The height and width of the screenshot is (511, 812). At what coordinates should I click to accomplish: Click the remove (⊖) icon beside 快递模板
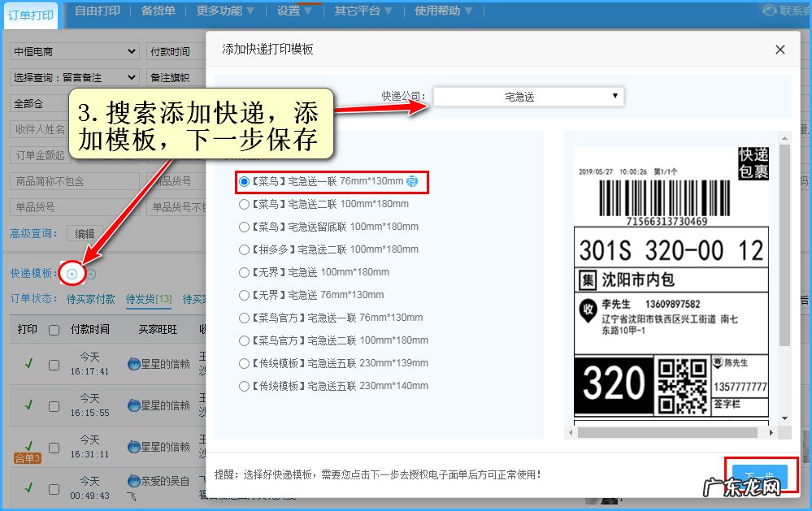(92, 274)
